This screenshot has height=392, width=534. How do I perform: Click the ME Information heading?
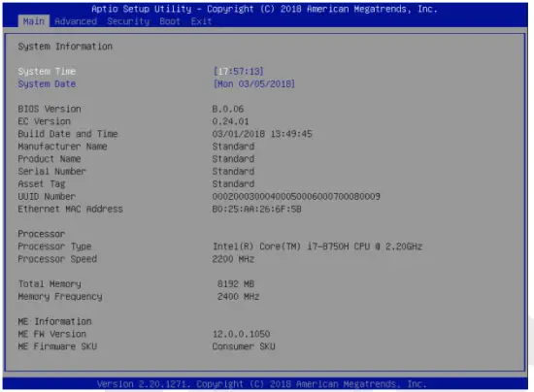click(54, 321)
